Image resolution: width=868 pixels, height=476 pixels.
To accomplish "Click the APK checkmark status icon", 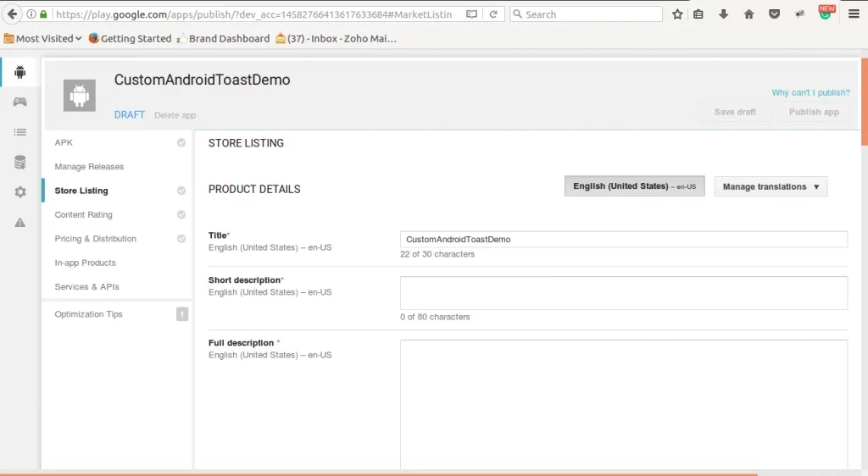I will coord(181,143).
